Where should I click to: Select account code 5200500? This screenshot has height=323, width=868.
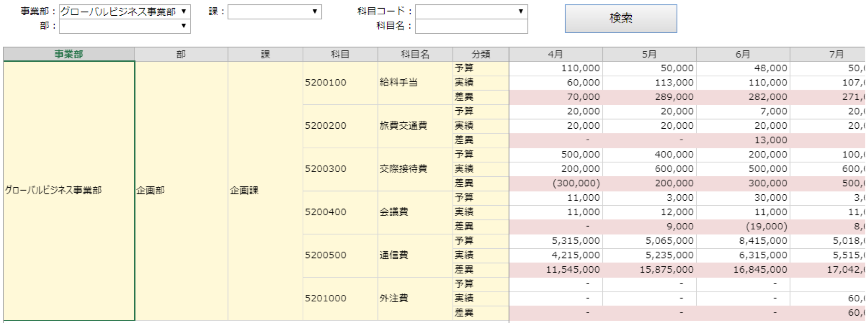point(340,255)
